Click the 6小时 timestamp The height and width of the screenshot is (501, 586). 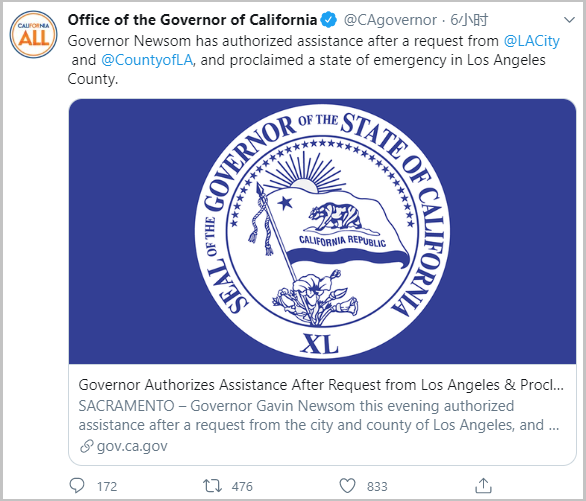click(x=469, y=20)
